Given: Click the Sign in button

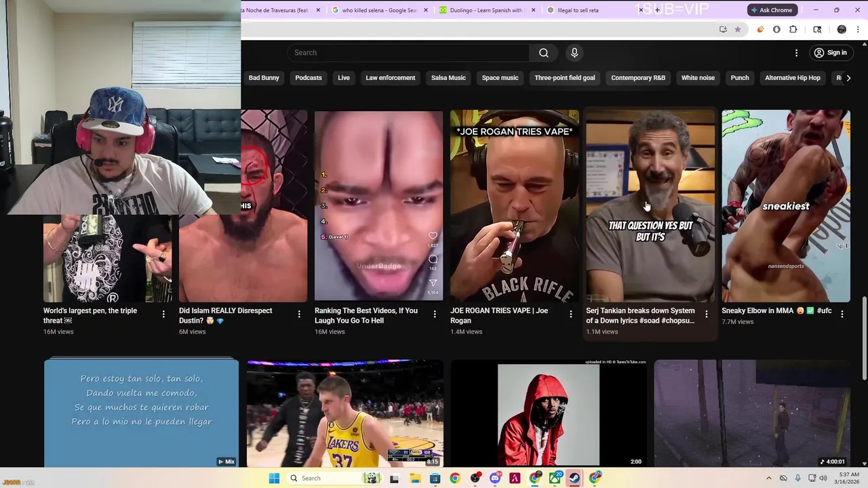Looking at the screenshot, I should pyautogui.click(x=831, y=53).
